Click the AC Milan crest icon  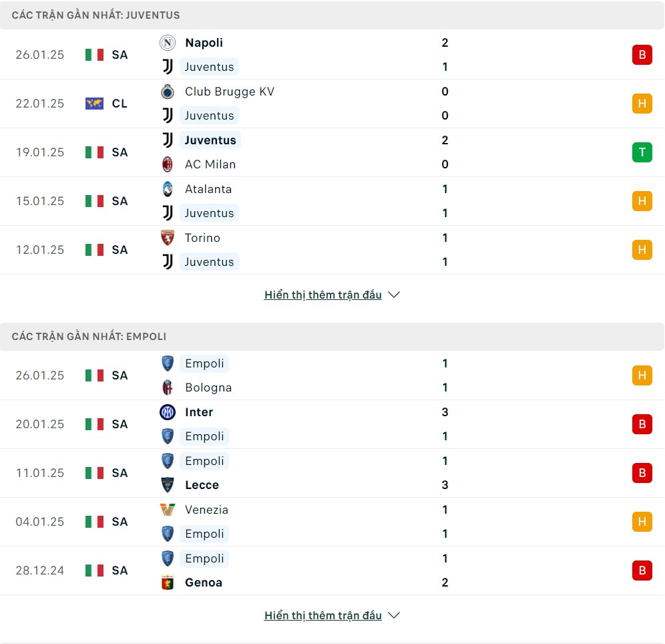click(x=168, y=164)
